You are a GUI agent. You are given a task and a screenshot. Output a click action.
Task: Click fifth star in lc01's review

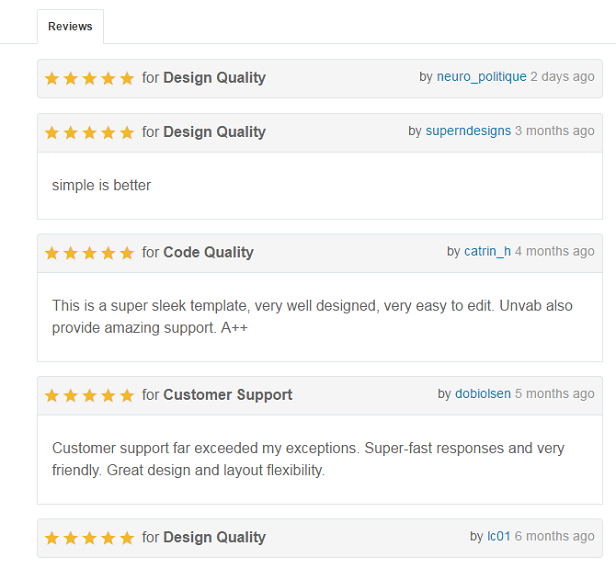coord(127,538)
